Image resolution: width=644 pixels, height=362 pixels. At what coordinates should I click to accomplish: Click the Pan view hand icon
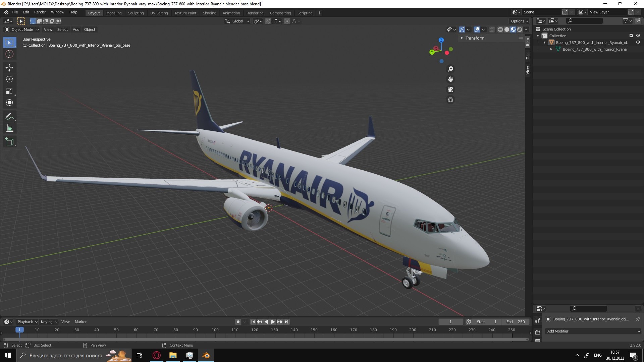[450, 79]
